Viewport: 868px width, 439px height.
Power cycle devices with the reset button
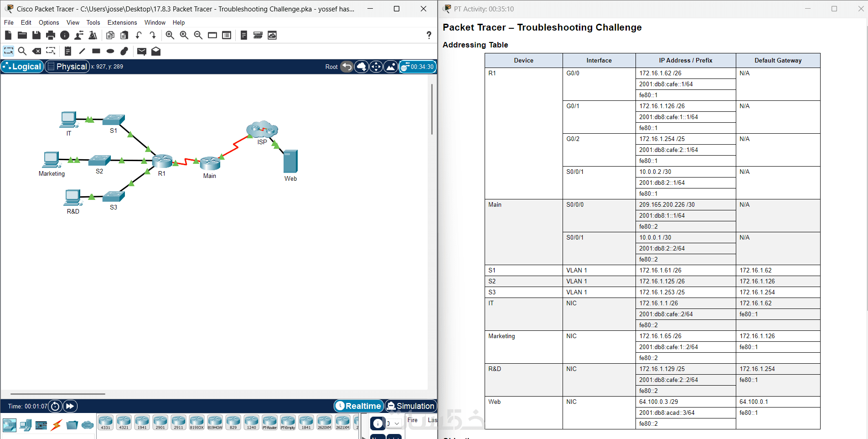55,406
